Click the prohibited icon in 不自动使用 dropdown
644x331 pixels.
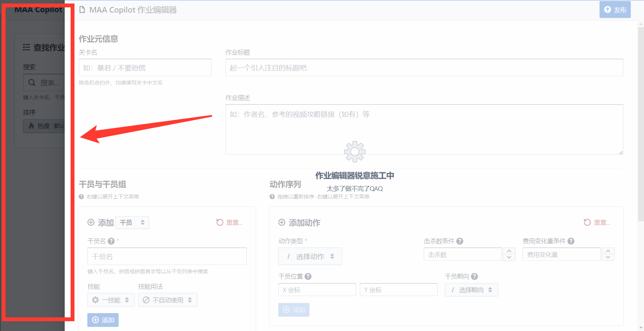point(146,300)
